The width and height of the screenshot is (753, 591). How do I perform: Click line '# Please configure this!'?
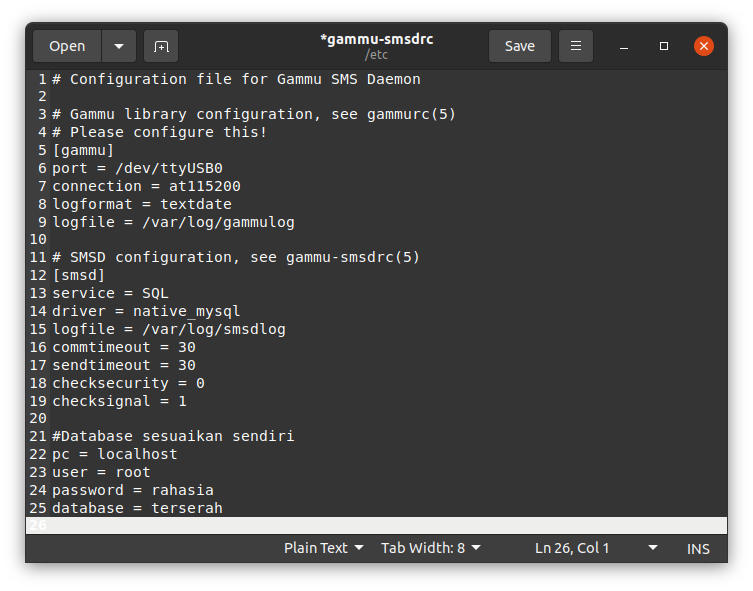coord(159,132)
